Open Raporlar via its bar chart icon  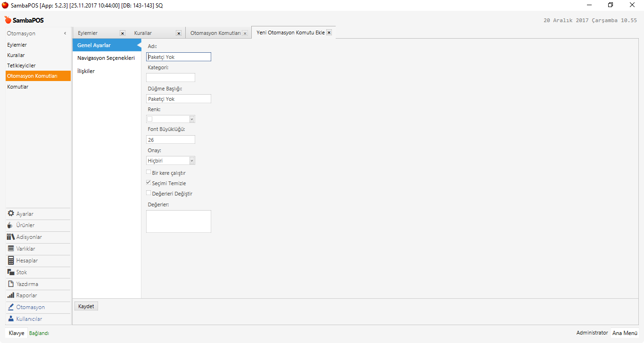[11, 295]
